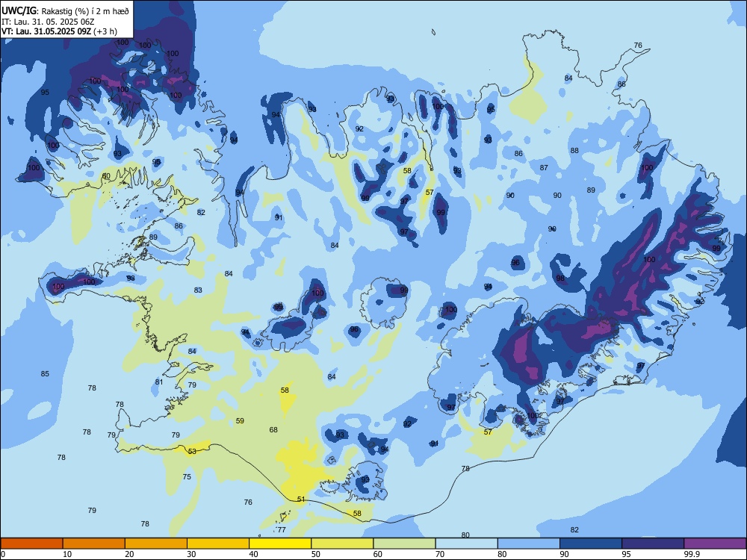Select the map value '53' in the yellow patch
The width and height of the screenshot is (747, 560).
192,451
